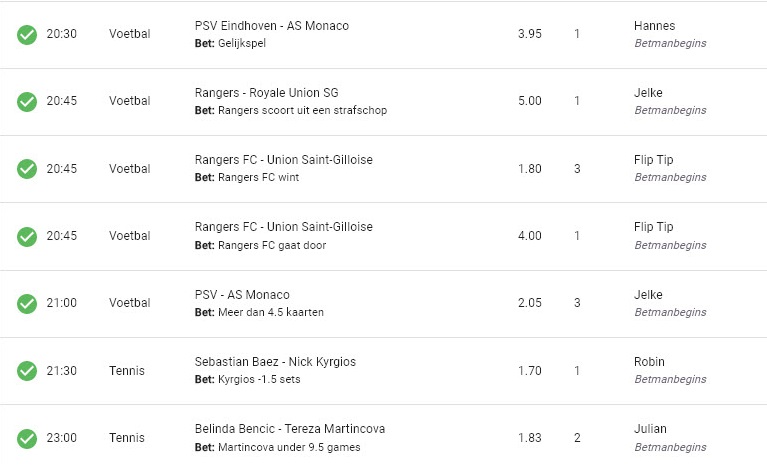Click odds 3.95 for Gelijkspel bet
767x472 pixels.
[x=530, y=34]
